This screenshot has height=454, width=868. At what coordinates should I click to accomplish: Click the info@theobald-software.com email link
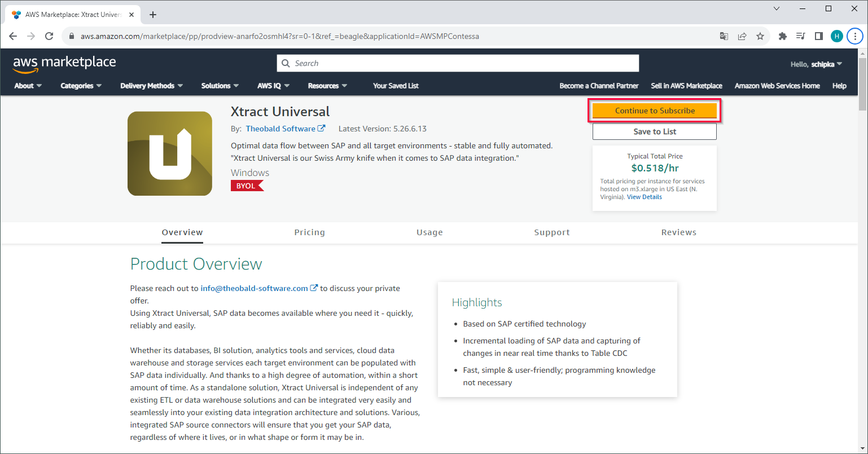pyautogui.click(x=254, y=288)
